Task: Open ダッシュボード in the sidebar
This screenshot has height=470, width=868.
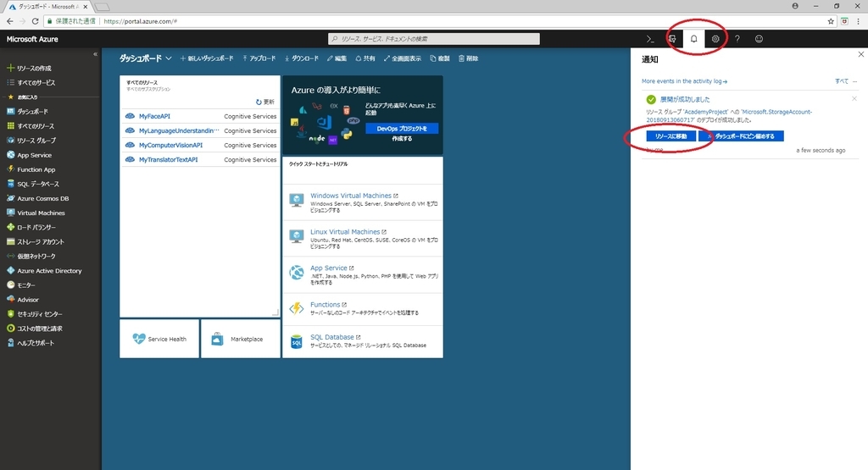Action: tap(28, 111)
